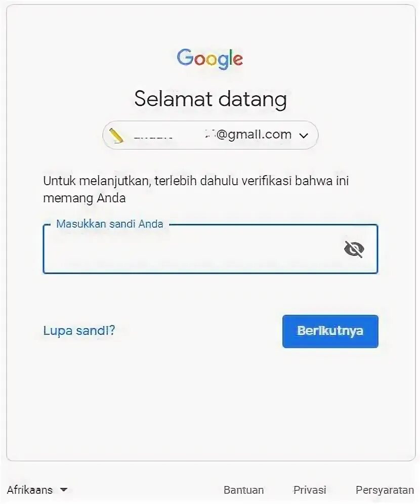This screenshot has width=420, height=504.
Task: Click the @gmail.com address text
Action: (x=254, y=135)
